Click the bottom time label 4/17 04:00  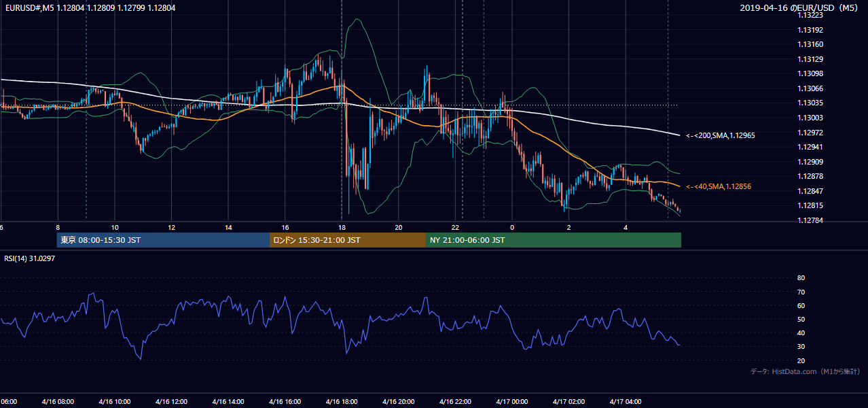point(626,401)
